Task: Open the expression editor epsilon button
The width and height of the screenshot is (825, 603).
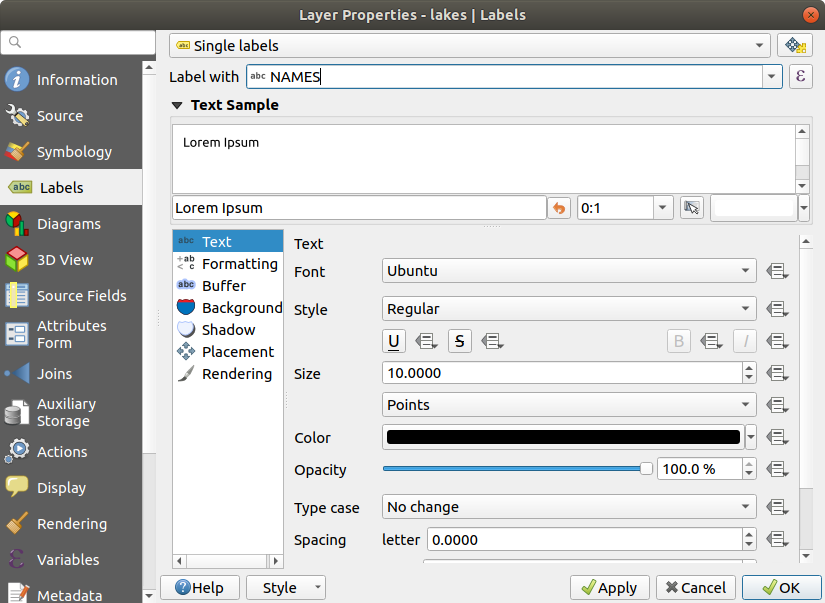Action: [800, 77]
